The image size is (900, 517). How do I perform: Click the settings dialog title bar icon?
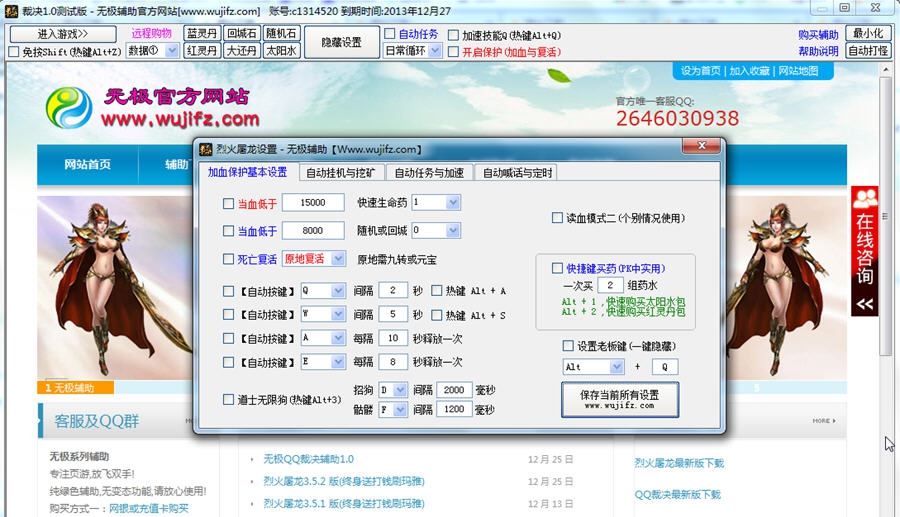click(205, 149)
